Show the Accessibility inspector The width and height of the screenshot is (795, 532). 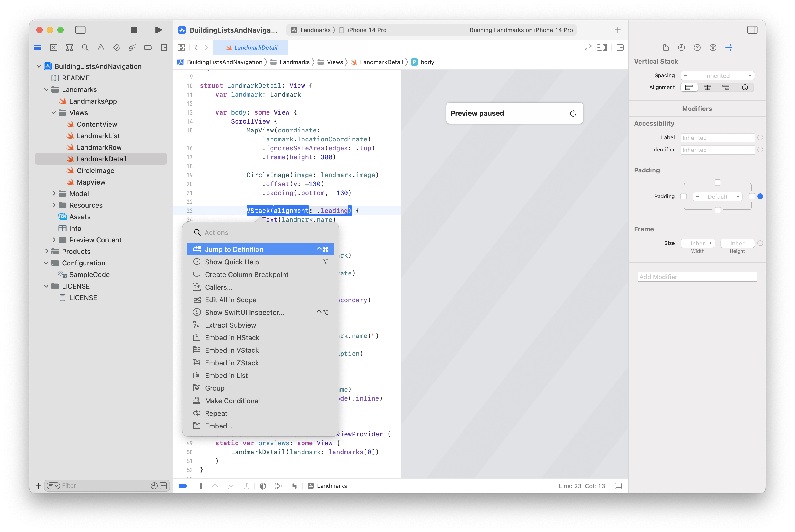(712, 48)
